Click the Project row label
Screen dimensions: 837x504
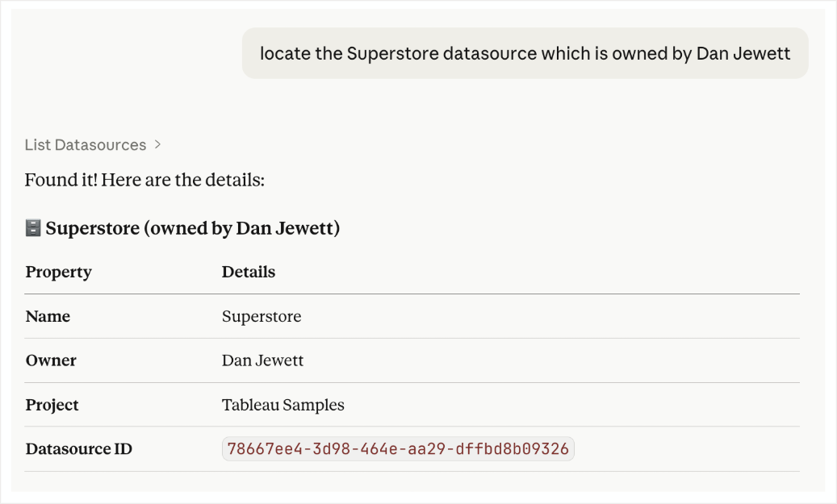point(52,405)
